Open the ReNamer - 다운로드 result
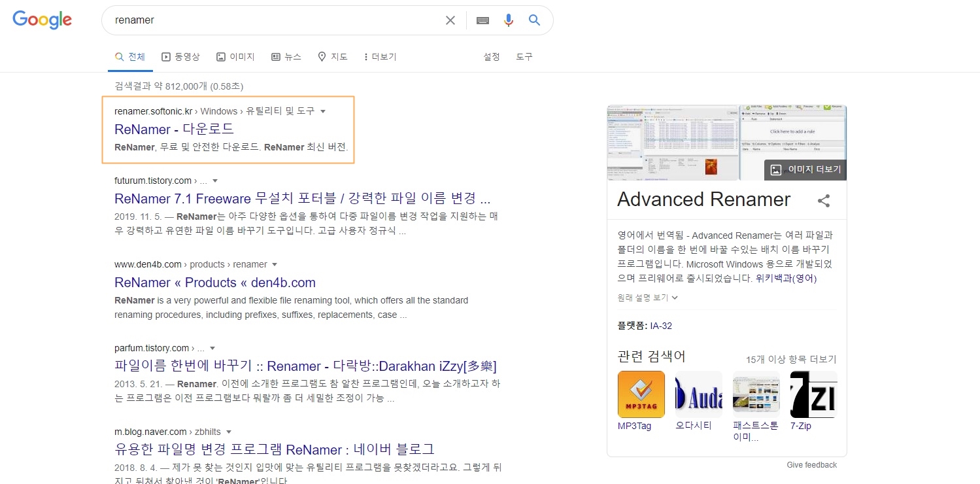980x484 pixels. 174,129
